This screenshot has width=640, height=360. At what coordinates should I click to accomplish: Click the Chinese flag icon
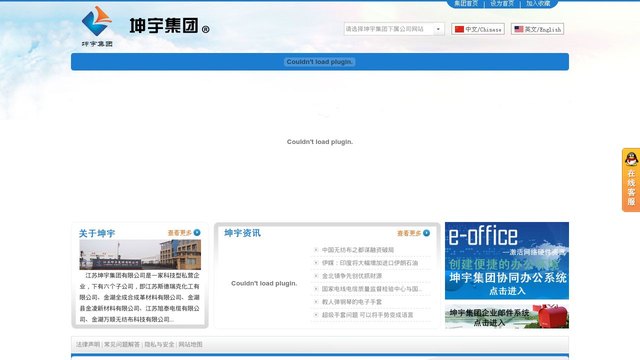point(460,29)
